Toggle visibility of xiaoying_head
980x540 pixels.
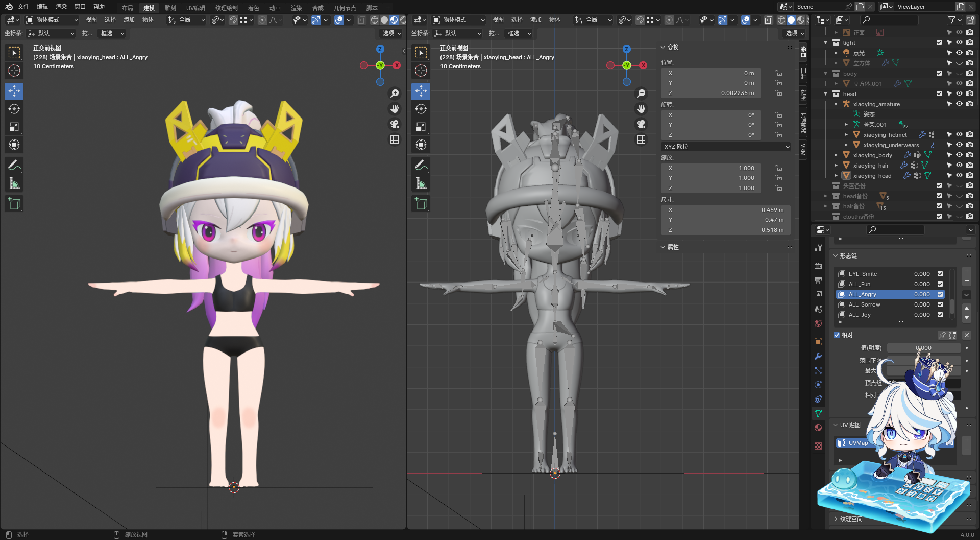tap(959, 176)
